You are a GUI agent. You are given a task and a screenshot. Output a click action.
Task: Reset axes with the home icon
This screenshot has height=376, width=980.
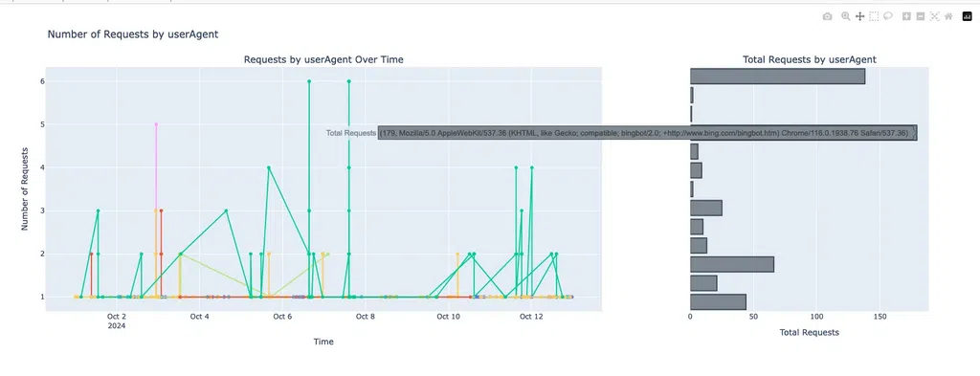(948, 17)
